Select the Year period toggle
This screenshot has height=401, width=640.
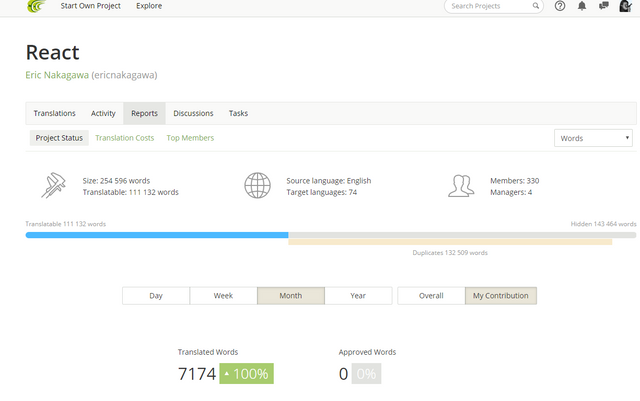click(358, 296)
